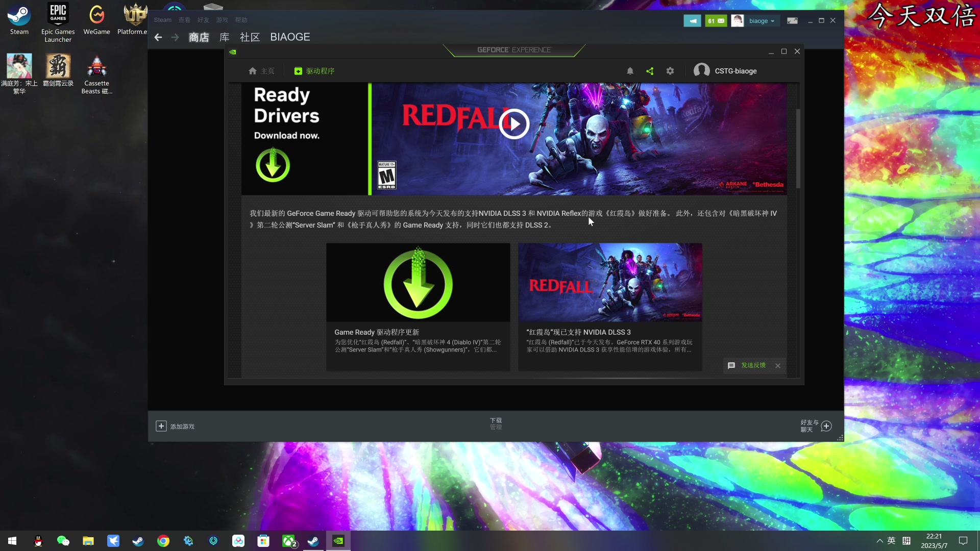
Task: Expand the biaoge account dropdown in Steam
Action: coord(762,21)
